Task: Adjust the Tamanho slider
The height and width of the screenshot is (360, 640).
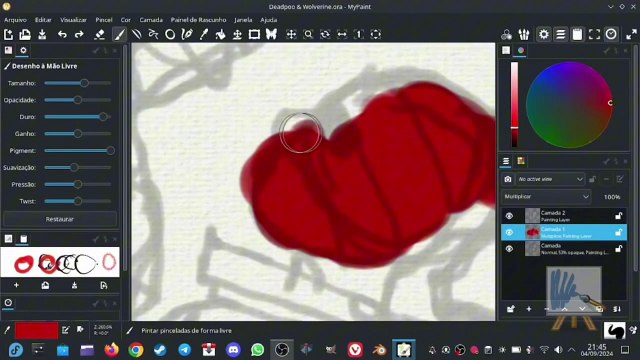Action: point(78,83)
